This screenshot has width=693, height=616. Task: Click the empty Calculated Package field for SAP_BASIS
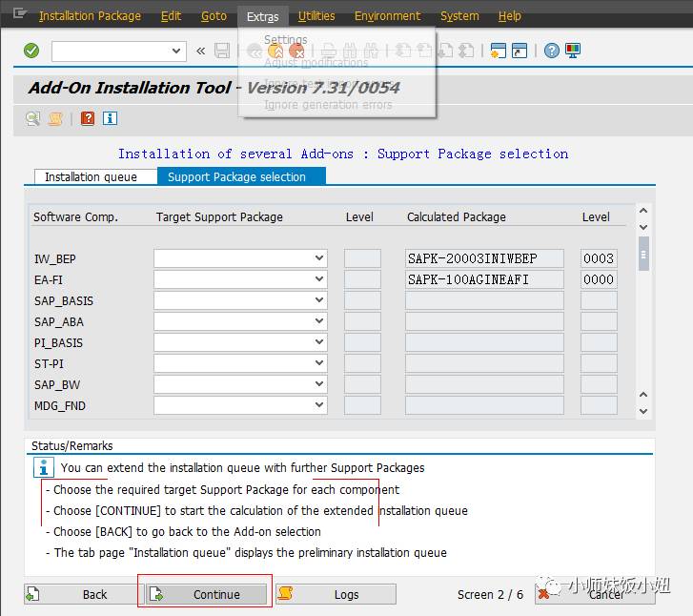click(x=484, y=300)
